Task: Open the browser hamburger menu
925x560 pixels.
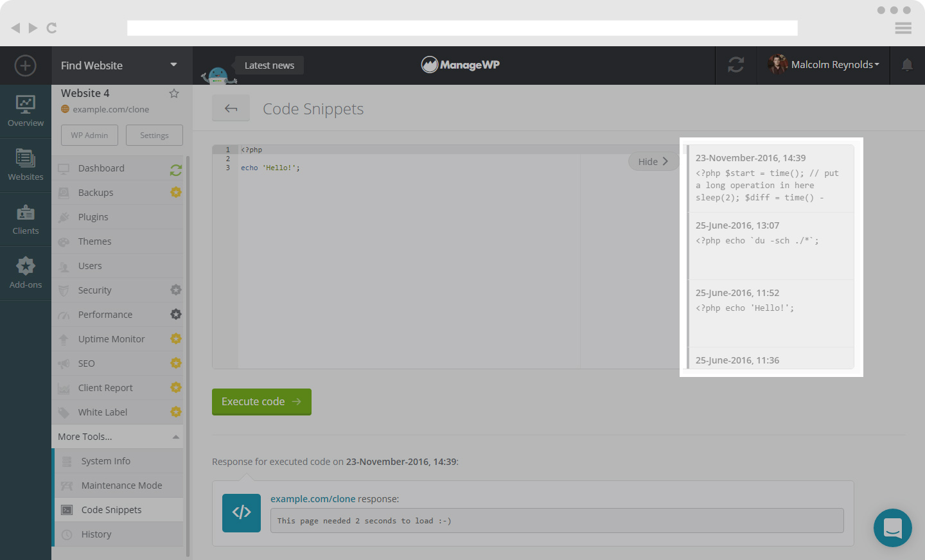Action: pyautogui.click(x=903, y=28)
